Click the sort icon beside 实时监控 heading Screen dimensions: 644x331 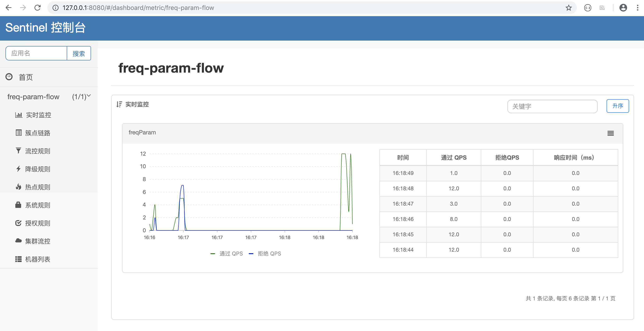click(x=119, y=104)
